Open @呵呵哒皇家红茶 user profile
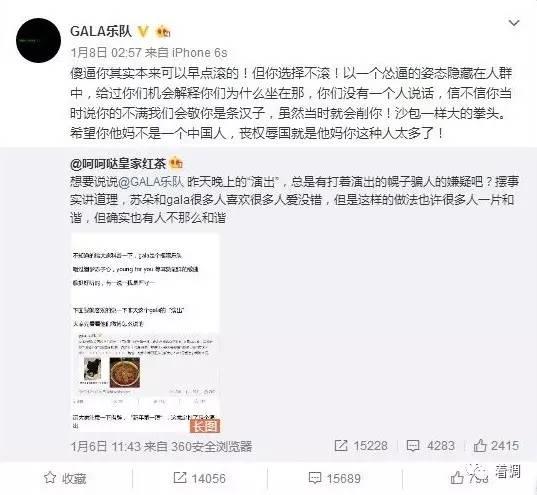The width and height of the screenshot is (537, 495). pos(118,164)
